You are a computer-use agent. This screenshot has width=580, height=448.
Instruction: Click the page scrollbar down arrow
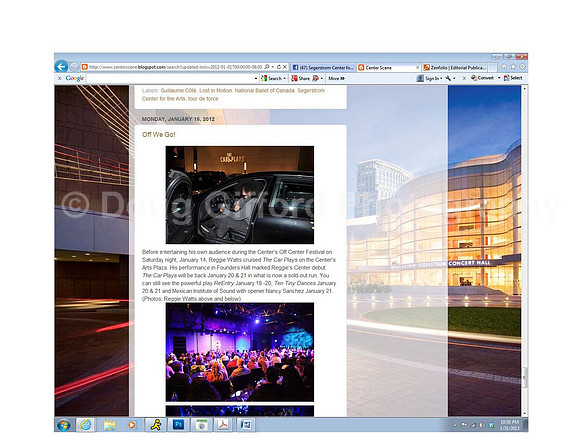[524, 413]
